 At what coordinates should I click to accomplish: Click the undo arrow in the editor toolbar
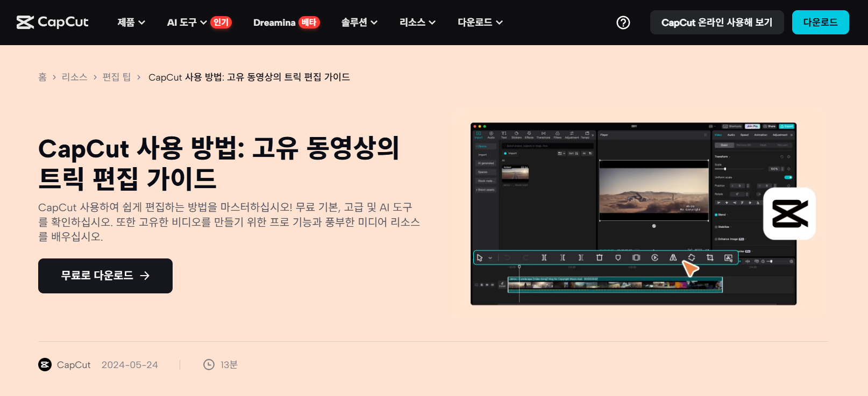click(x=507, y=257)
